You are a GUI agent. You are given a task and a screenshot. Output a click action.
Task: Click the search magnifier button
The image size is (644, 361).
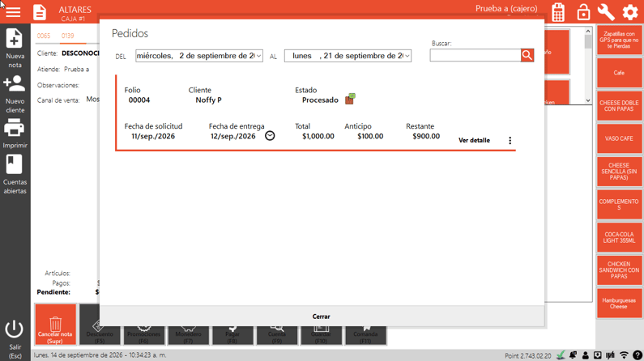(527, 55)
